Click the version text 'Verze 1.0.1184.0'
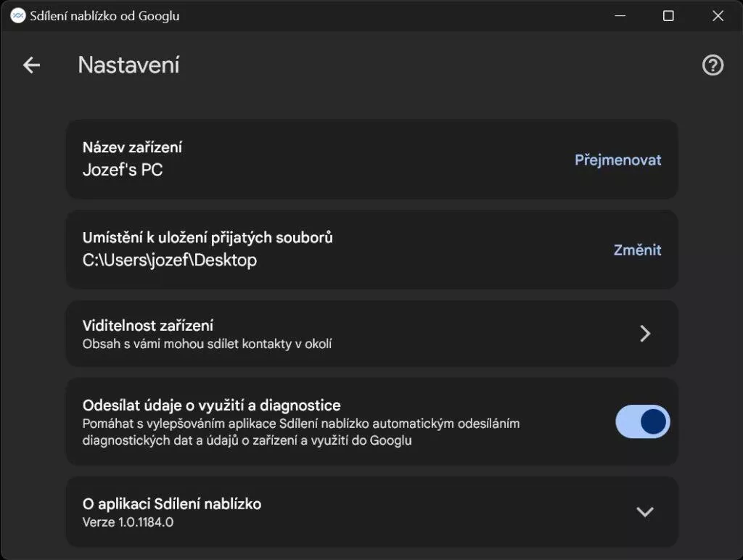 pos(128,522)
